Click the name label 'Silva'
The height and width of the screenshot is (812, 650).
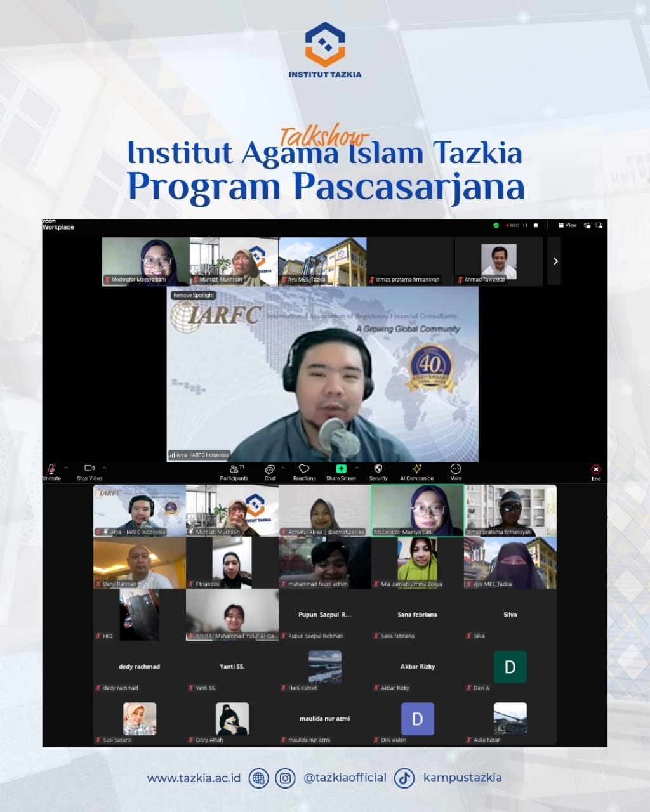[x=479, y=636]
